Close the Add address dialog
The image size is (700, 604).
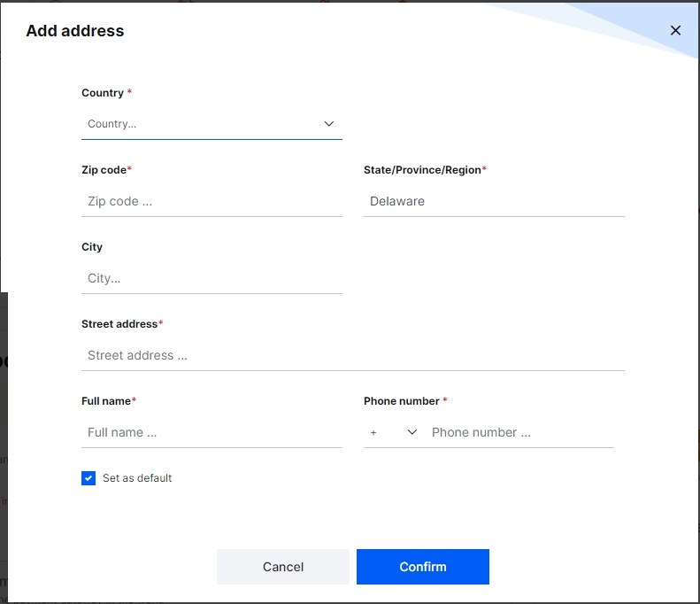pyautogui.click(x=675, y=30)
